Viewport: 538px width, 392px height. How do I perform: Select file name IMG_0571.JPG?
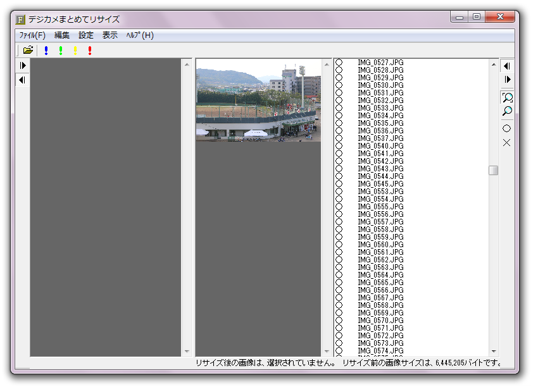coord(380,328)
